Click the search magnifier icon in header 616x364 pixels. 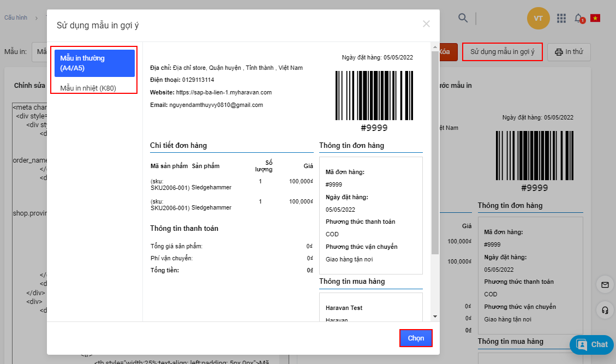pos(463,18)
